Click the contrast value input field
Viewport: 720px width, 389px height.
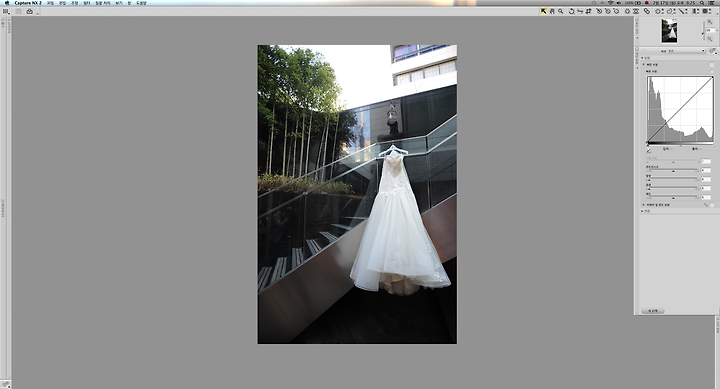click(x=706, y=170)
